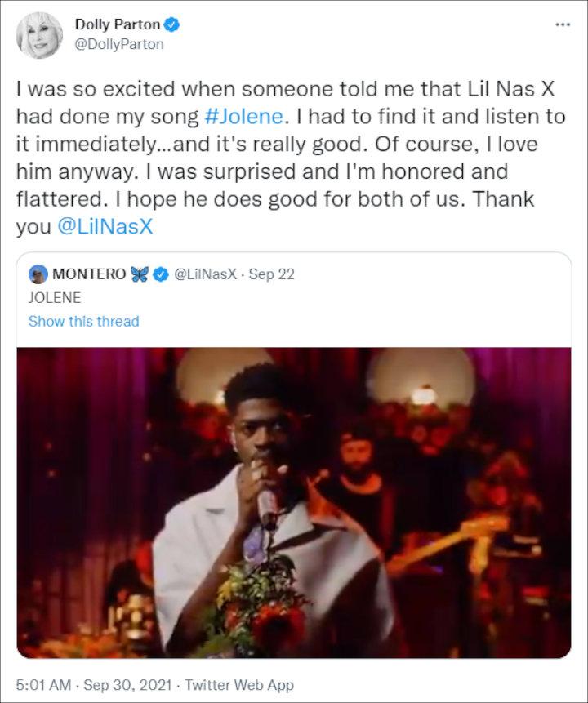588x703 pixels.
Task: Click the small avatar in the quoted tweet
Action: (38, 274)
